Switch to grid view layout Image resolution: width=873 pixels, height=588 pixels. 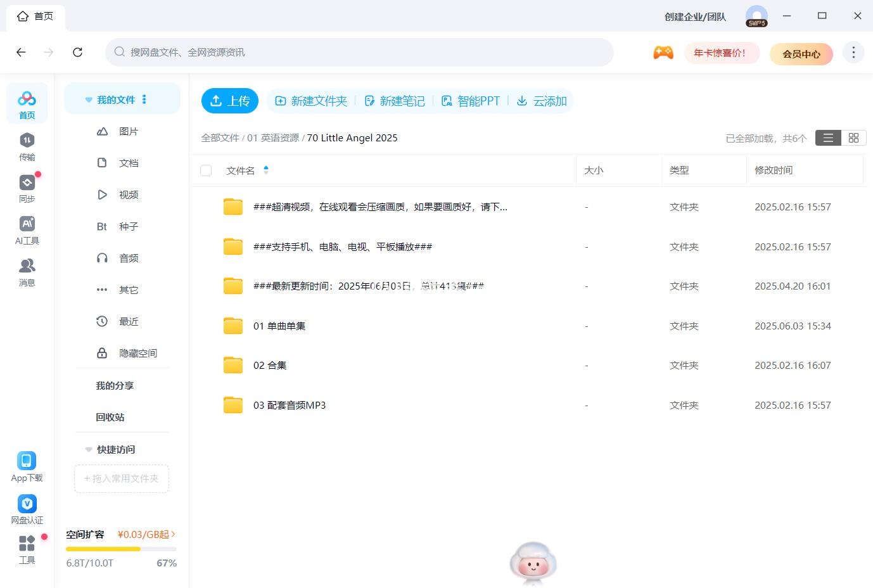click(853, 138)
